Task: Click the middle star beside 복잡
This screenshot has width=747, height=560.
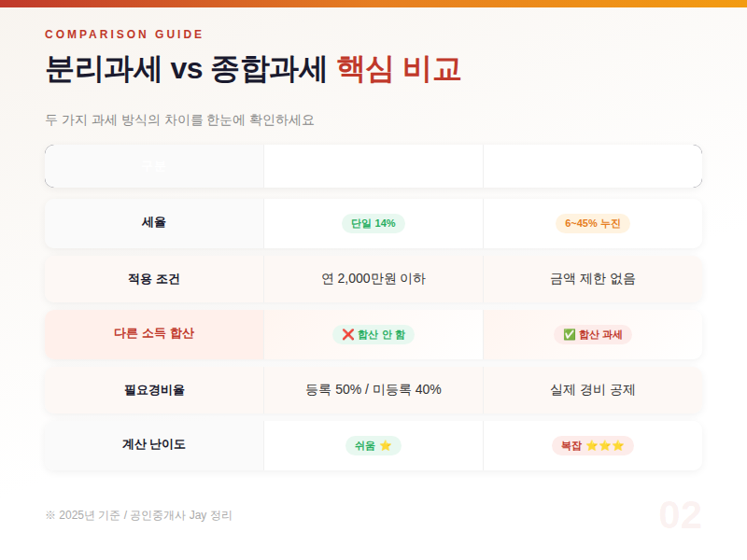Action: 605,445
